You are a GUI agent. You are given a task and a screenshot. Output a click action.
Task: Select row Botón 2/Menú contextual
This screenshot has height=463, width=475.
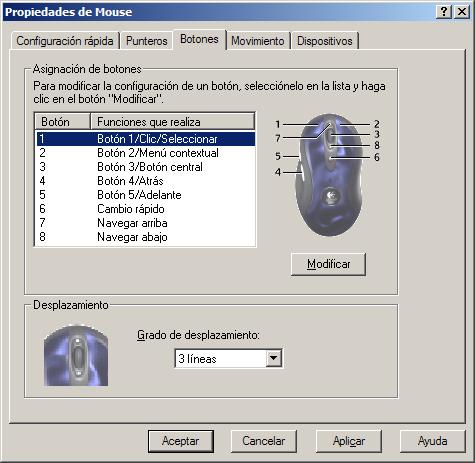tap(146, 153)
